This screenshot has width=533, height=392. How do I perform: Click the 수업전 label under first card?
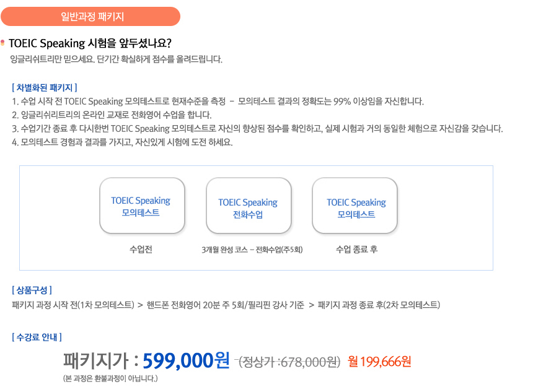coord(141,250)
